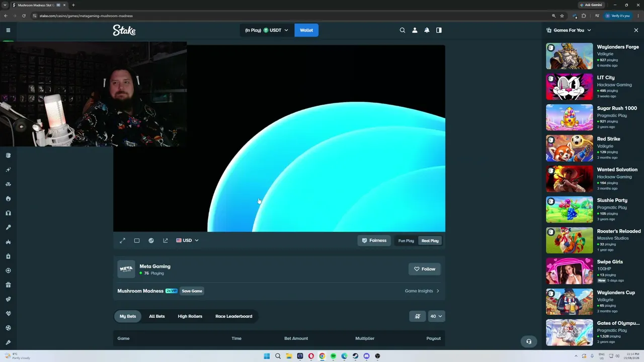The height and width of the screenshot is (362, 644).
Task: Open live support headset button
Action: (529, 341)
